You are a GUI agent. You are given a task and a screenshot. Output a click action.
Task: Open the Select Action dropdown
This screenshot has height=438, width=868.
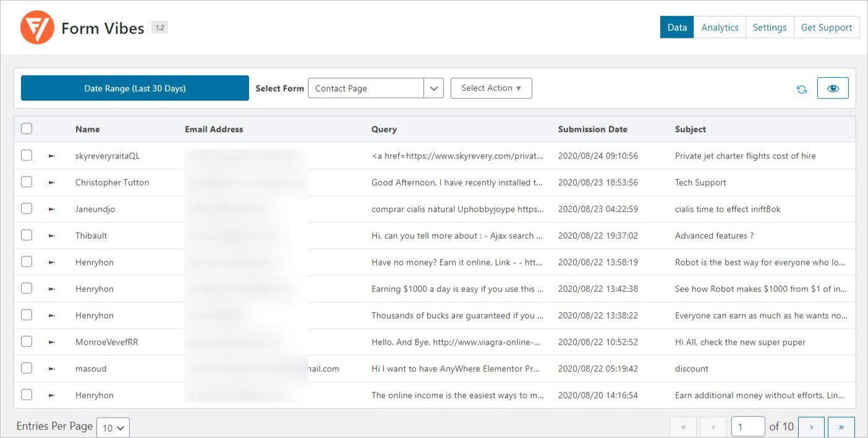491,88
